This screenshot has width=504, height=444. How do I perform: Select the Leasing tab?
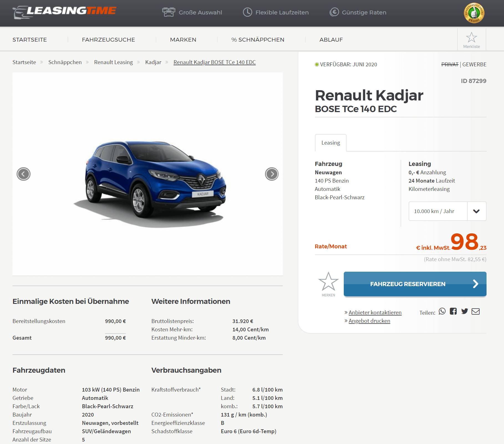[x=331, y=143]
